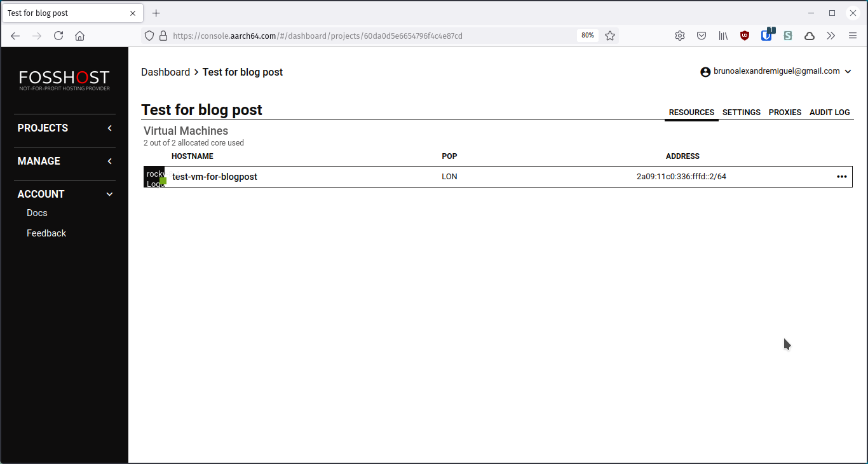868x464 pixels.
Task: Click the browser Back arrow
Action: pos(15,36)
